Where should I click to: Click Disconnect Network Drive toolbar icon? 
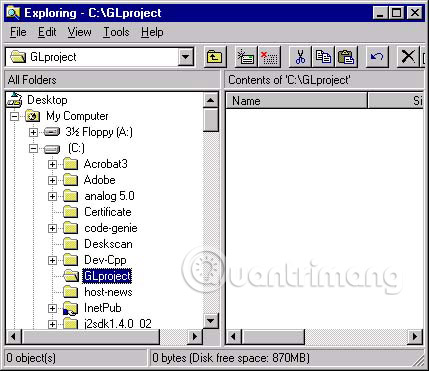(269, 57)
